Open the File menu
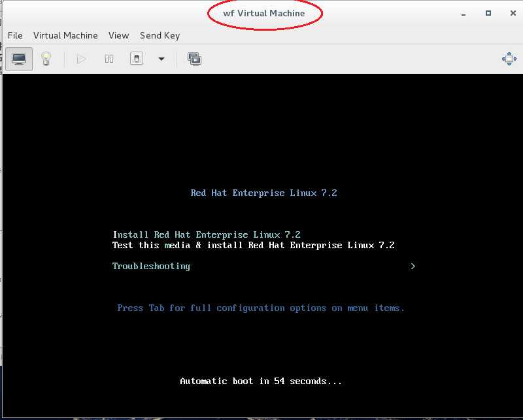Viewport: 523px width, 420px height. [x=15, y=35]
